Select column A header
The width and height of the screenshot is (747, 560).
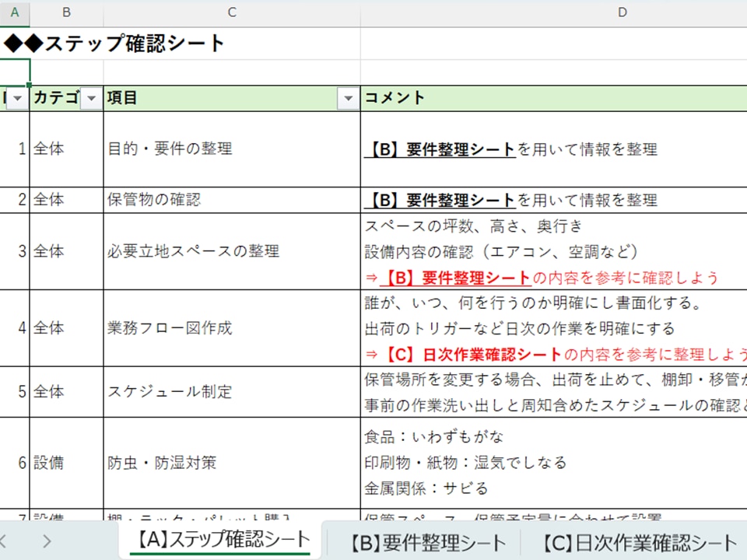tap(15, 12)
